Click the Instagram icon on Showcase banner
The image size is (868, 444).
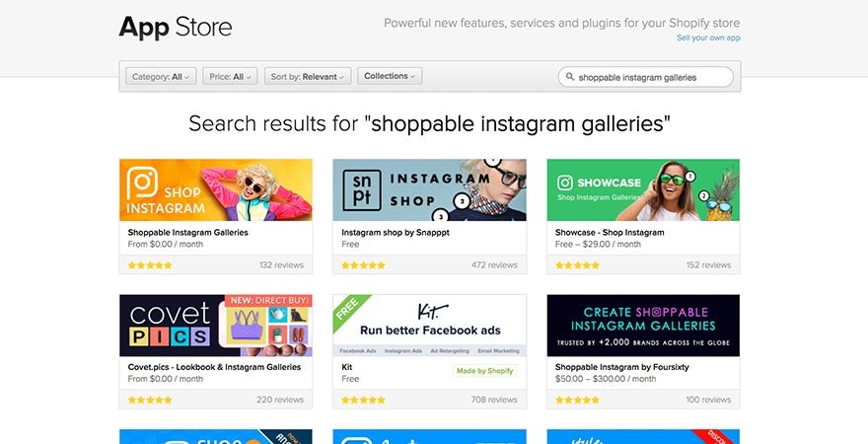coord(565,183)
